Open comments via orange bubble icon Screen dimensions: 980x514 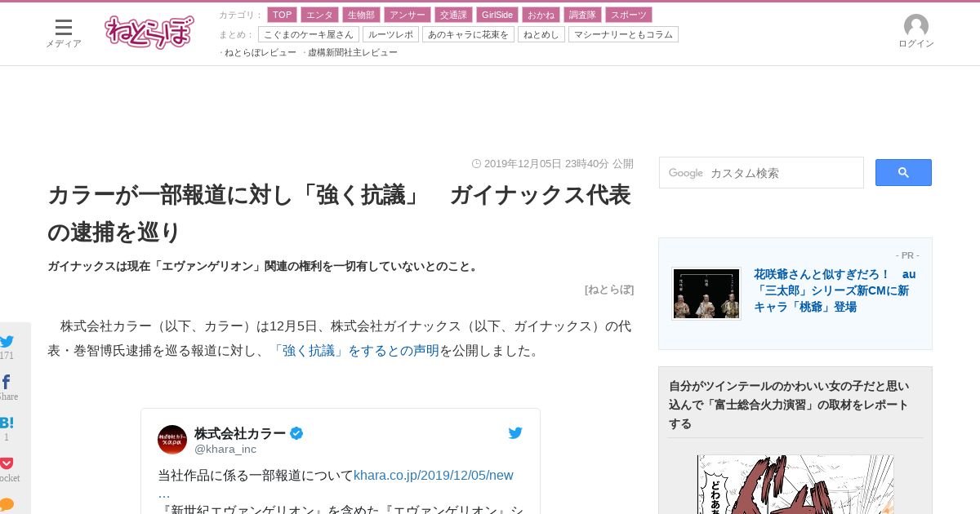[7, 504]
